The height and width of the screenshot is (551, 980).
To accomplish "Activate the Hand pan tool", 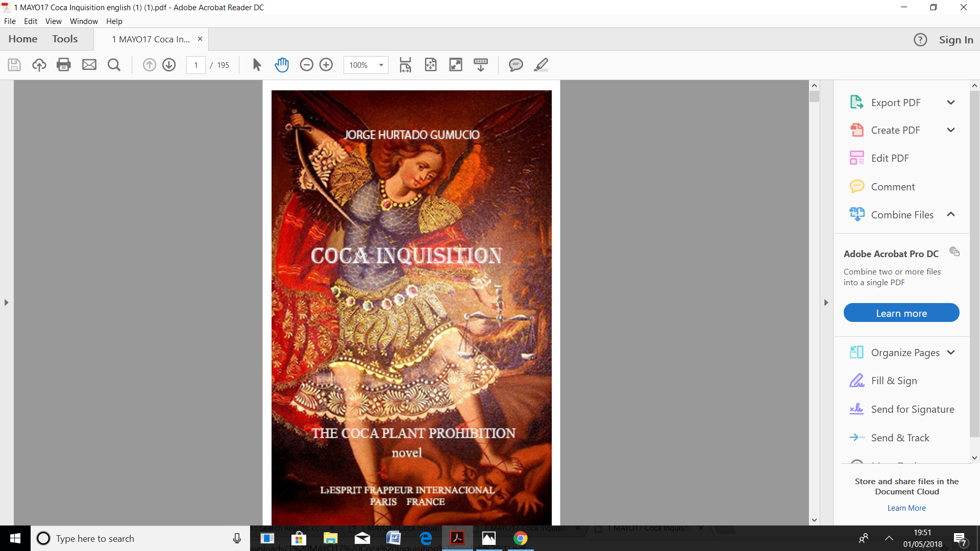I will [282, 65].
